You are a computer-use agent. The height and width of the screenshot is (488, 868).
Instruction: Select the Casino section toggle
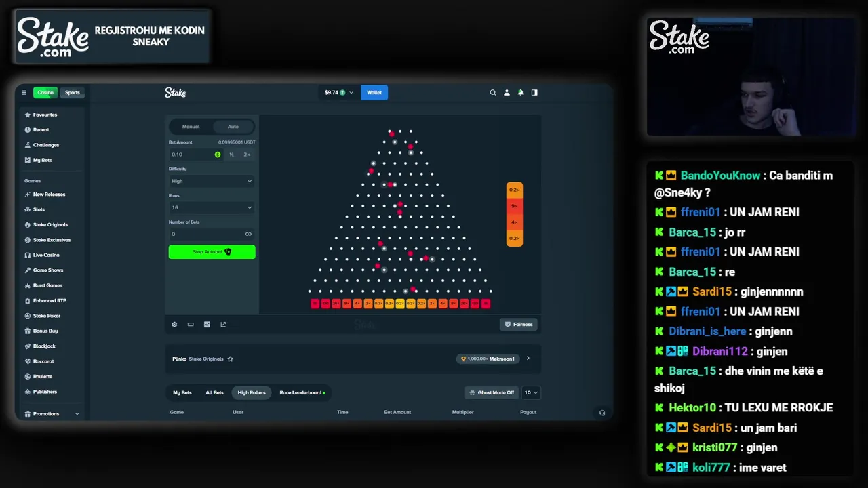45,92
